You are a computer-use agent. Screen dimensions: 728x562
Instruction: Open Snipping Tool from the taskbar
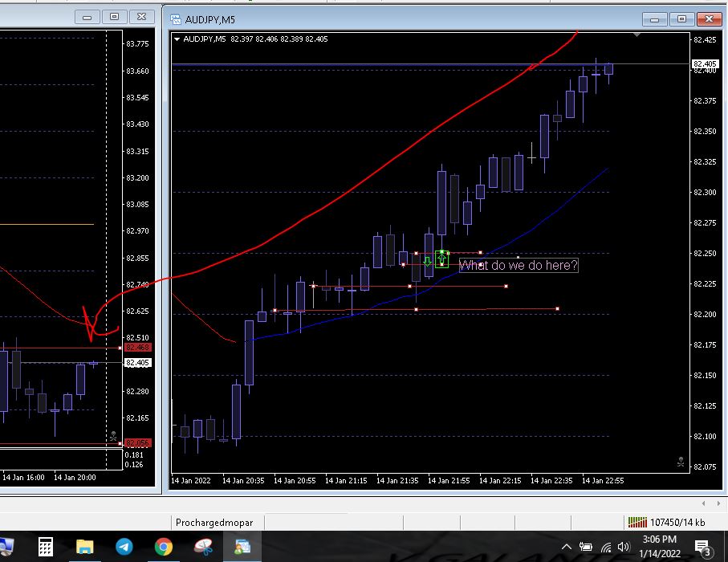pyautogui.click(x=203, y=547)
